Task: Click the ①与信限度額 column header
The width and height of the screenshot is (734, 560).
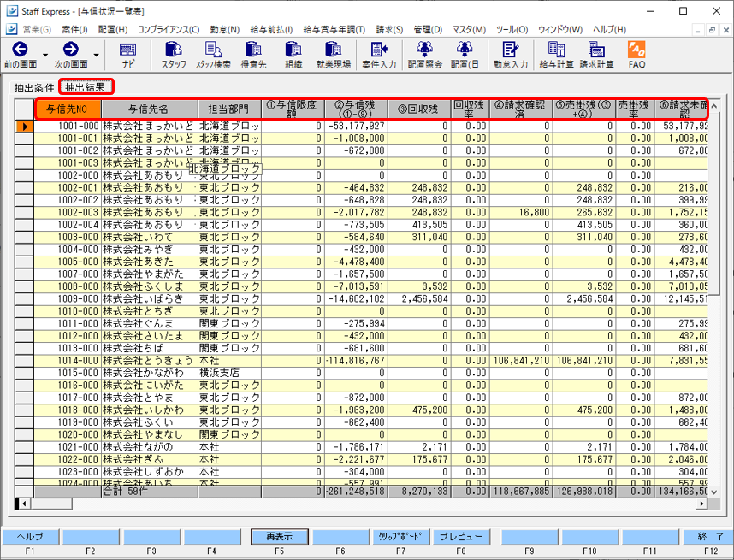Action: 293,109
